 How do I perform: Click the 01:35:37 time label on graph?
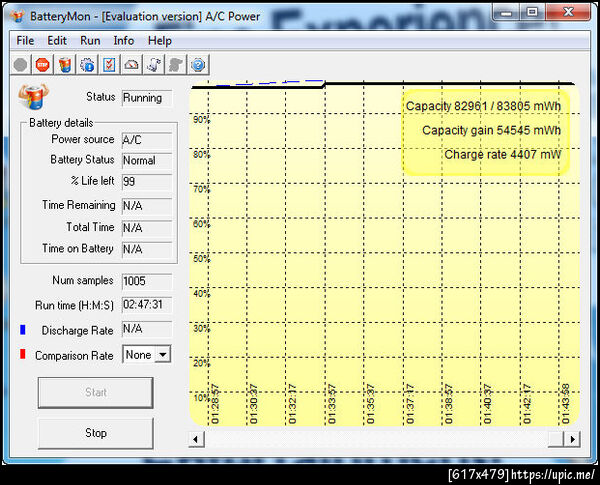coord(370,404)
